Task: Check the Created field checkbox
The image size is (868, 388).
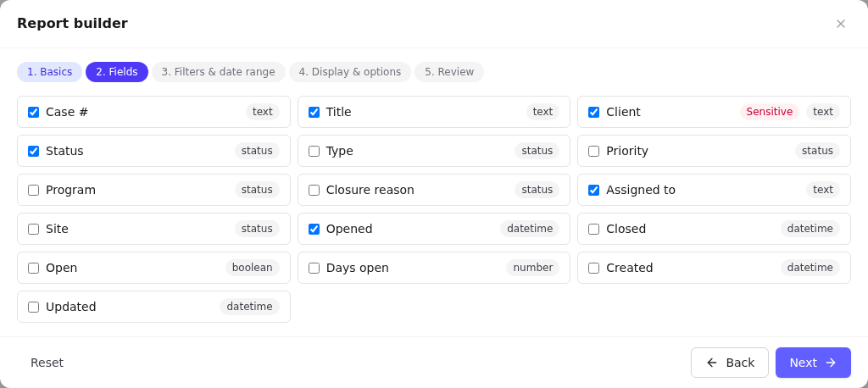Action: coord(594,268)
